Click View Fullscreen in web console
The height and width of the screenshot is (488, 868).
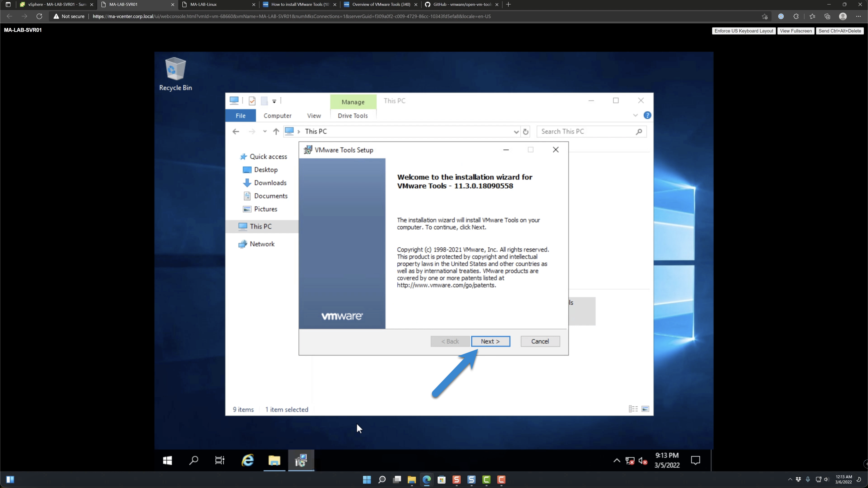click(x=796, y=31)
